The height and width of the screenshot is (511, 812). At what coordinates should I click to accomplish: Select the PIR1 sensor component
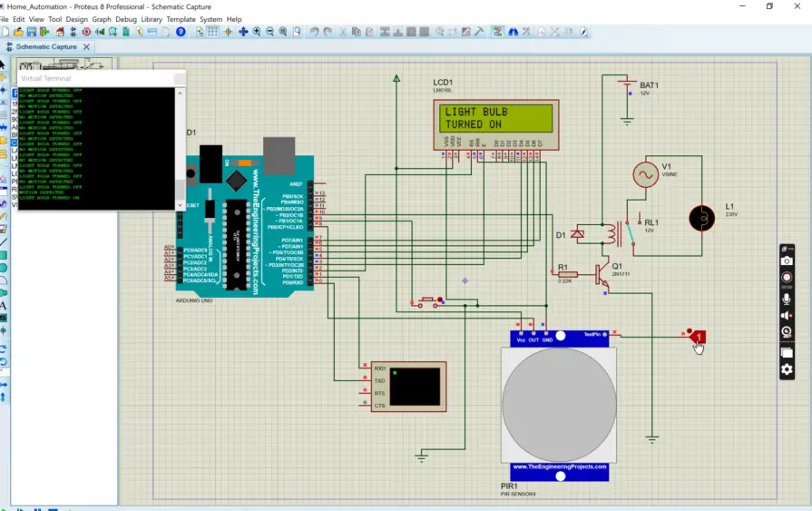(x=559, y=405)
